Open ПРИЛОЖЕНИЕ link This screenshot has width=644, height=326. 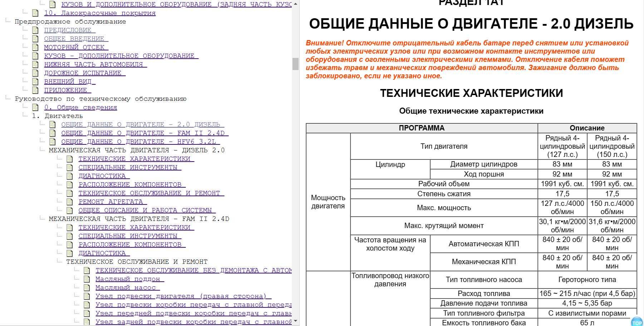pyautogui.click(x=68, y=90)
